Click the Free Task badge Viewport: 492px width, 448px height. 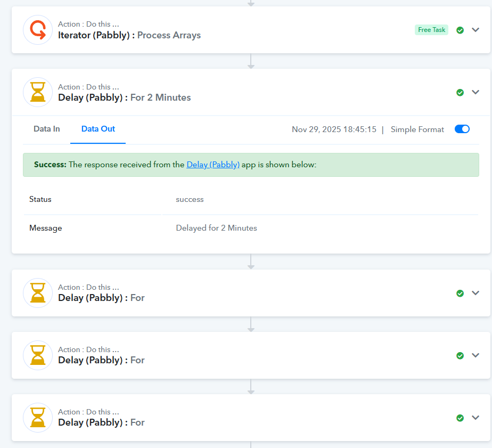431,30
